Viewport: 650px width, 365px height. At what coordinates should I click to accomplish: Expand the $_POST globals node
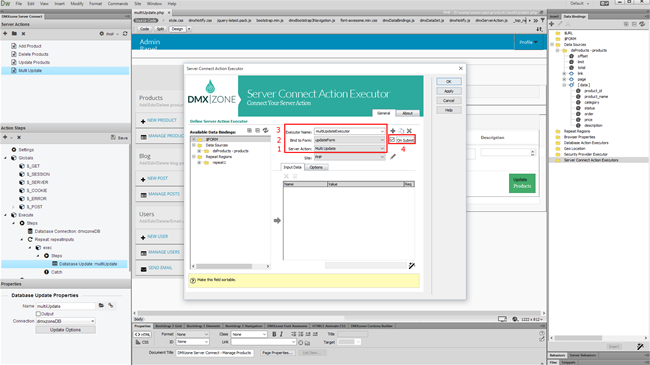tap(13, 207)
